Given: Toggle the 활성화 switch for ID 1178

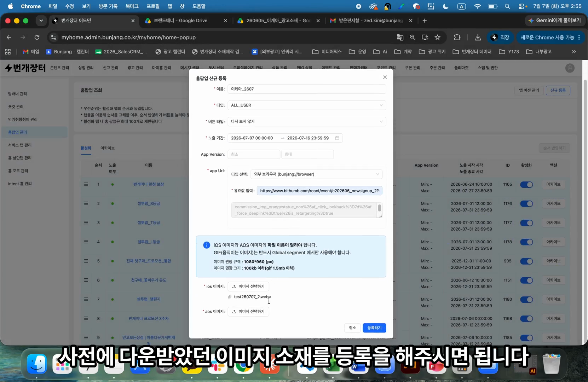Looking at the screenshot, I should (x=526, y=242).
